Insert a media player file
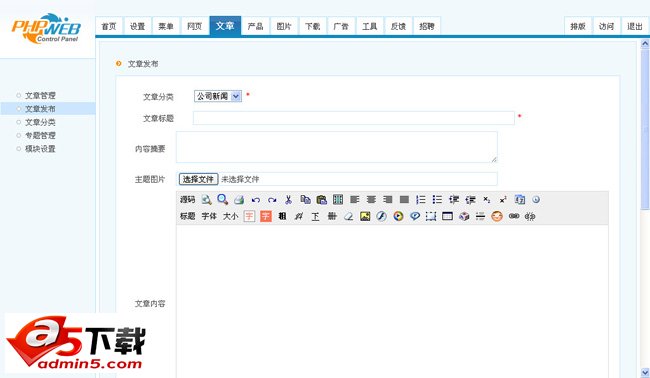 [x=398, y=216]
